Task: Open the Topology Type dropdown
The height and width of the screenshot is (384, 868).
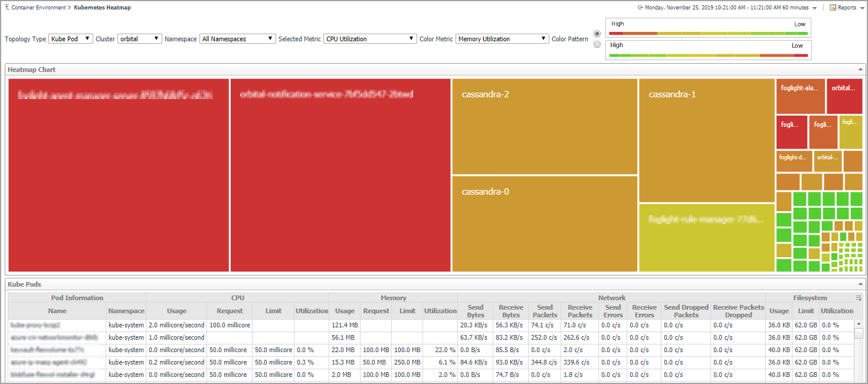Action: (x=71, y=39)
